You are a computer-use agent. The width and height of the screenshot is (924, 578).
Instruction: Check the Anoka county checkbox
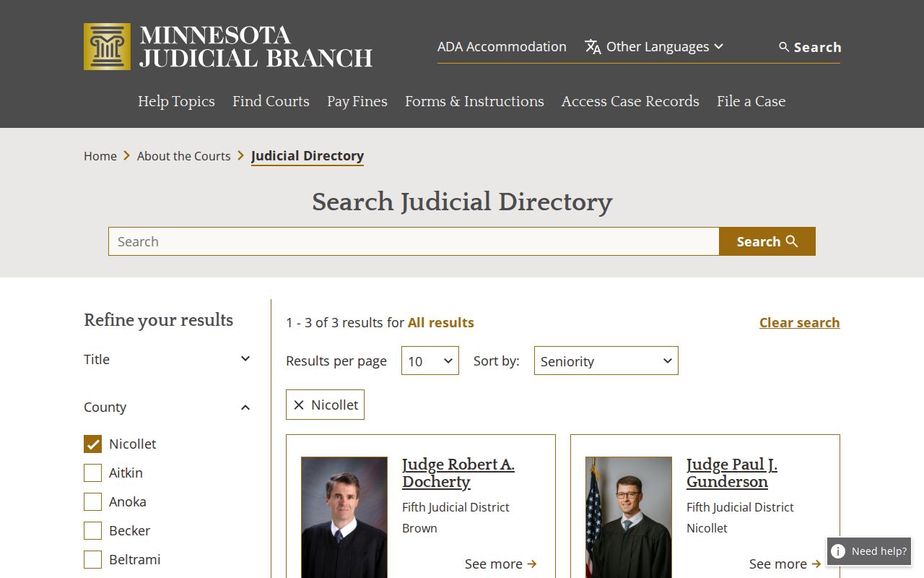(92, 501)
